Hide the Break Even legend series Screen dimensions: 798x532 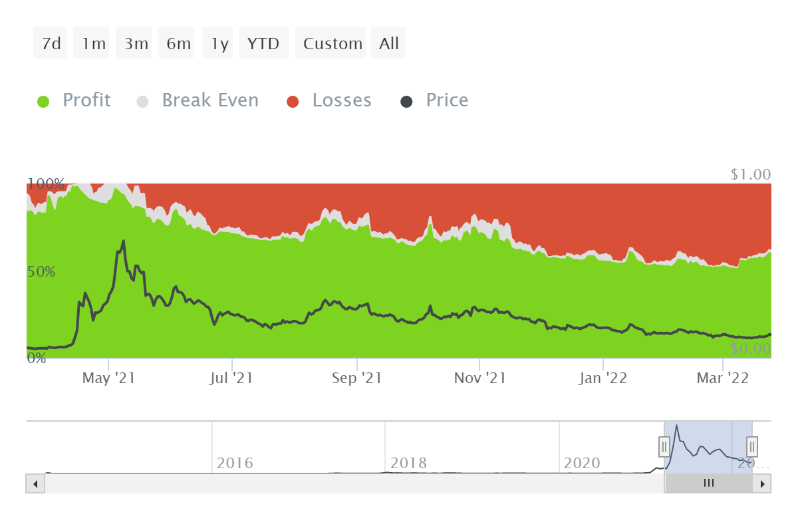tap(209, 100)
